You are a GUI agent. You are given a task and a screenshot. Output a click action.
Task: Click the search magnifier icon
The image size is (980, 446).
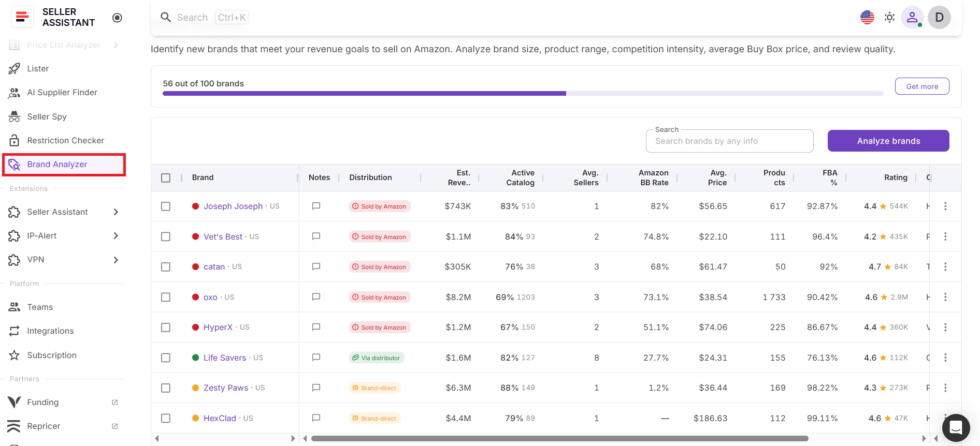point(166,17)
